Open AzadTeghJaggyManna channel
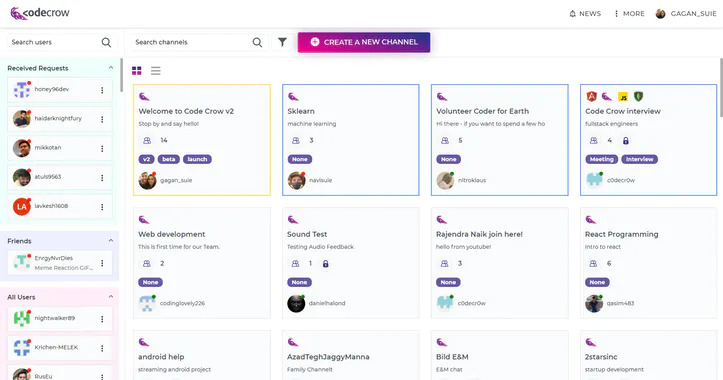The image size is (723, 380). pyautogui.click(x=351, y=355)
